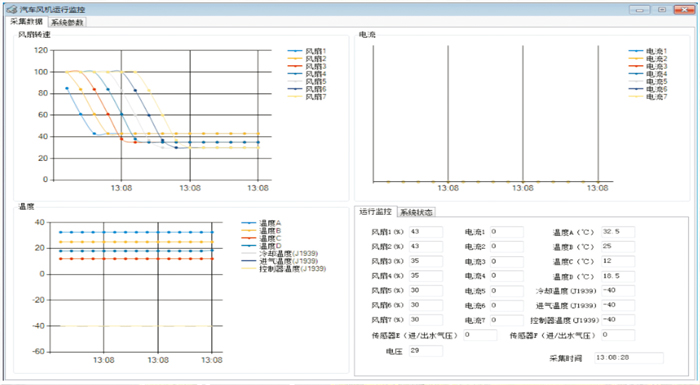The image size is (700, 385).
Task: Maximize the application window
Action: click(x=662, y=10)
